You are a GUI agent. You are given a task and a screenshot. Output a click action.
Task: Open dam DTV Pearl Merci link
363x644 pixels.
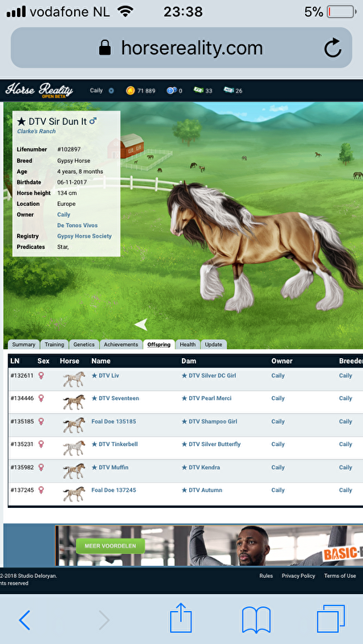tap(206, 398)
